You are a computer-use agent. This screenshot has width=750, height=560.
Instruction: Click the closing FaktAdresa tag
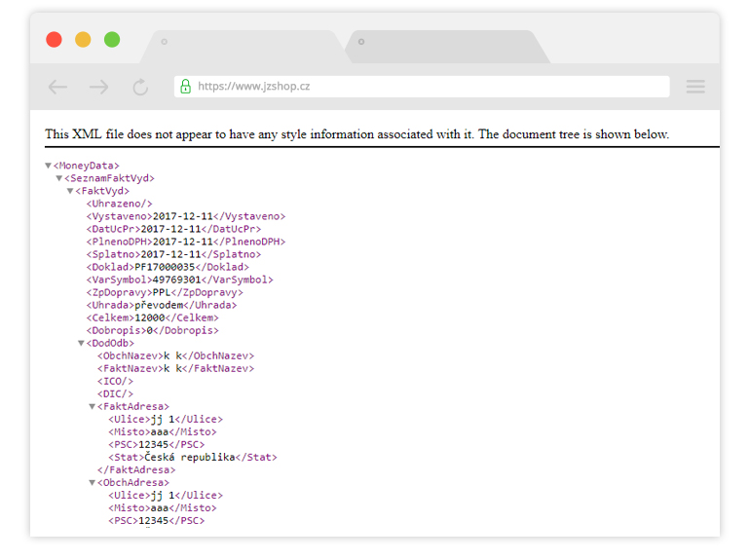coord(136,470)
